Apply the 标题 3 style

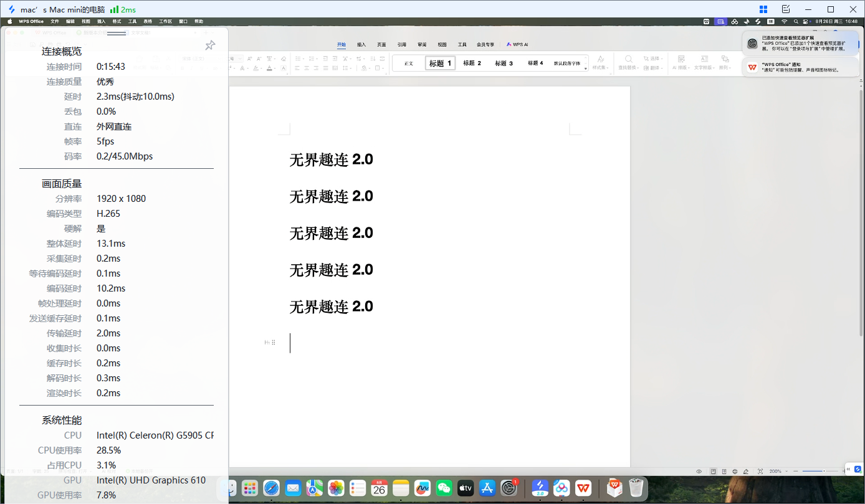pos(504,63)
